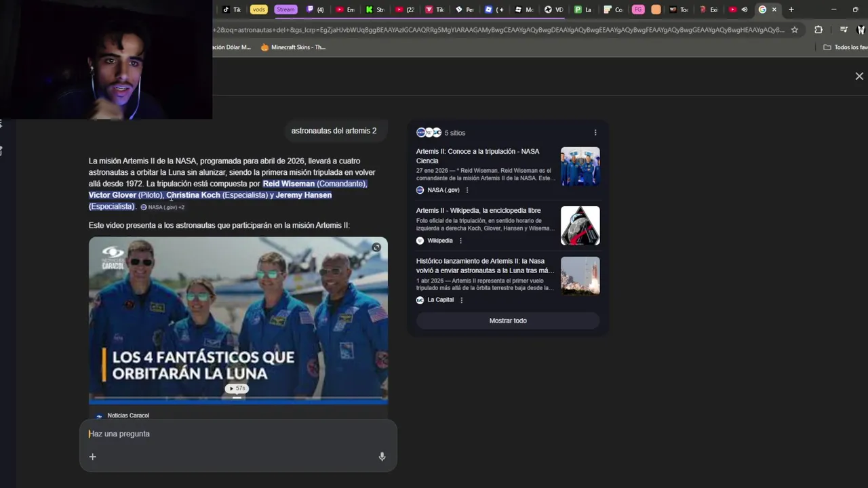Open options menu next to La Capital
This screenshot has width=868, height=488.
pyautogui.click(x=462, y=300)
